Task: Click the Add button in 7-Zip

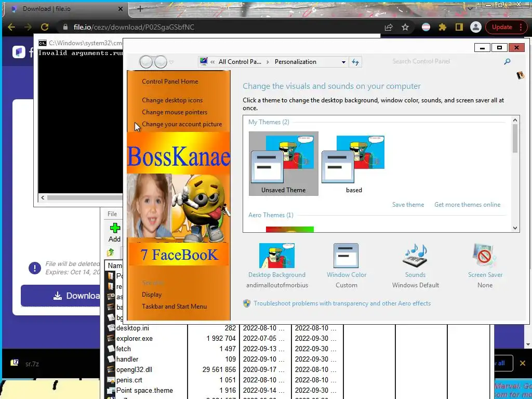Action: click(x=115, y=232)
